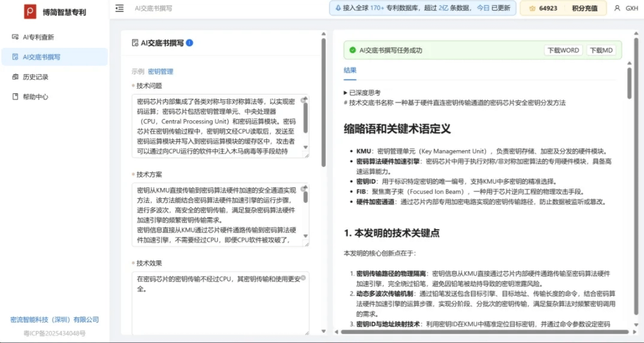Click the user avatar icon next to GXH
Image resolution: width=644 pixels, height=343 pixels.
[617, 8]
